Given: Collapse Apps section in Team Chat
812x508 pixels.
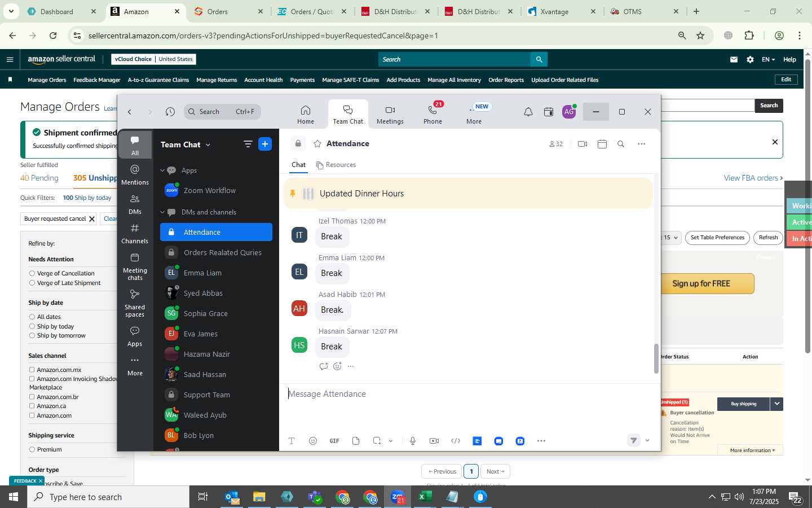Looking at the screenshot, I should pyautogui.click(x=162, y=170).
